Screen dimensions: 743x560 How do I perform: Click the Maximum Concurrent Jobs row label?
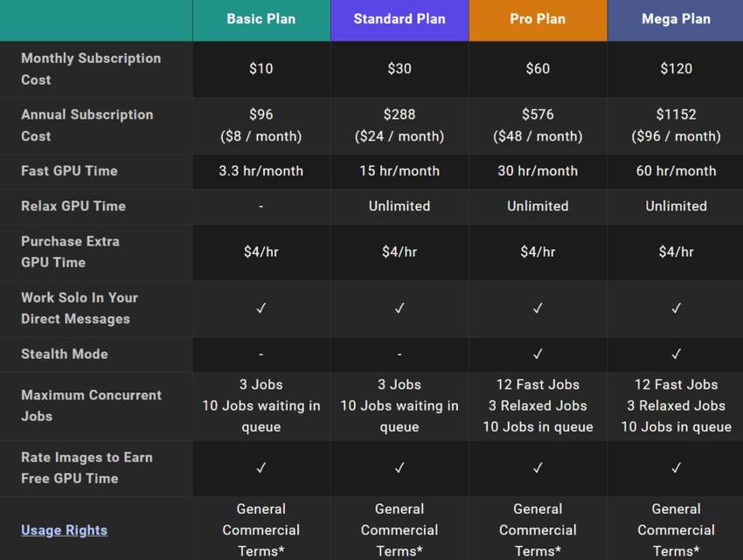tap(91, 405)
